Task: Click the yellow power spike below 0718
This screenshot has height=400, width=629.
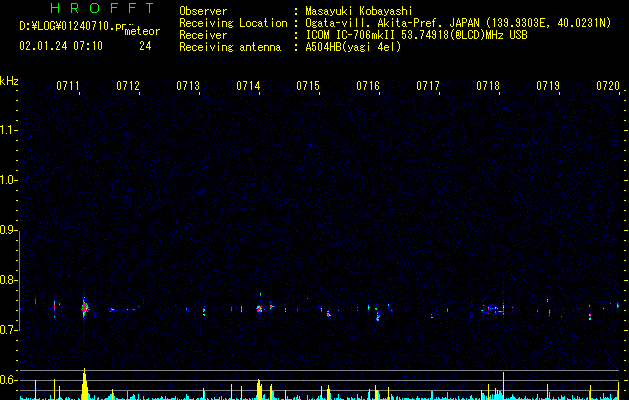Action: (503, 386)
